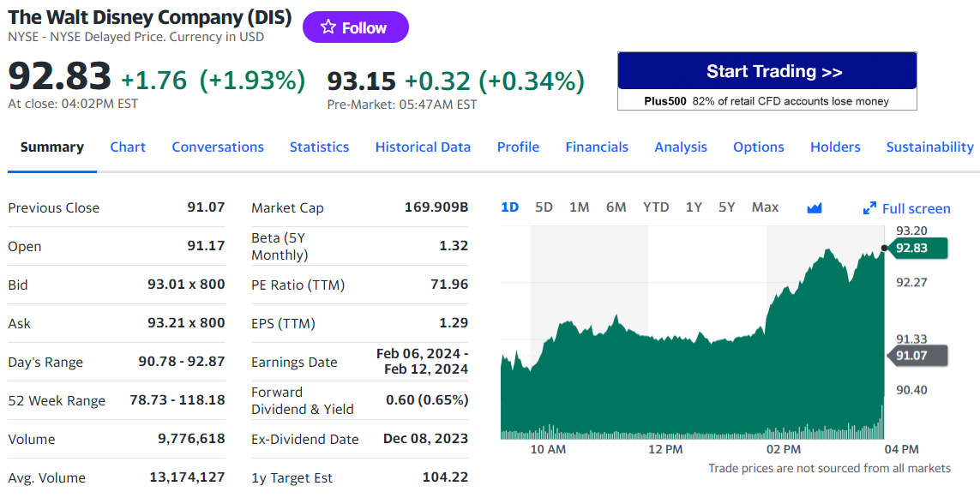
Task: Open the Holders tab
Action: click(x=835, y=147)
